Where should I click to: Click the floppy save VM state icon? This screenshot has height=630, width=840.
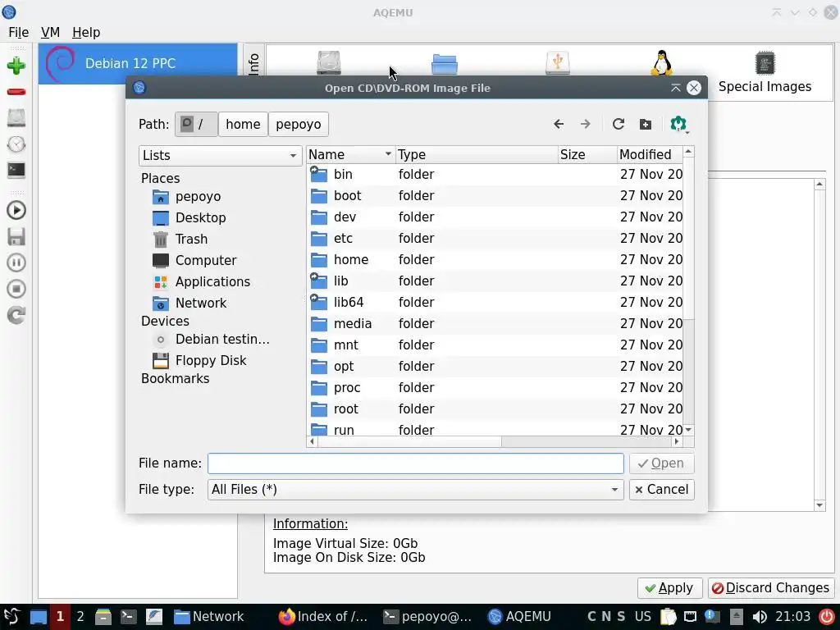pos(16,236)
